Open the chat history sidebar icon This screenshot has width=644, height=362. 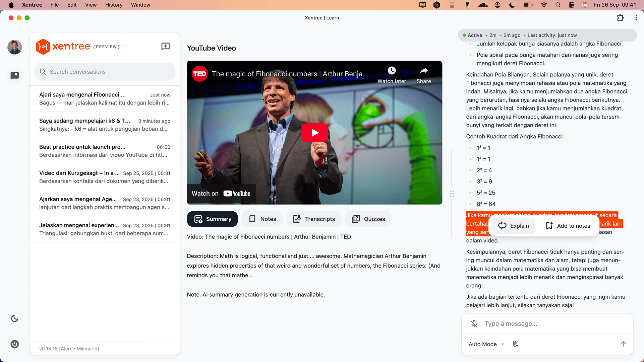15,76
